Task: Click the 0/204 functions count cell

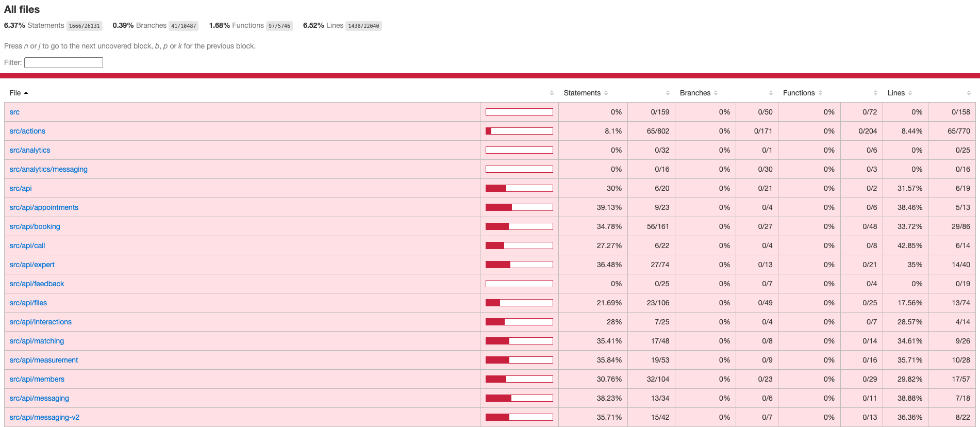Action: [861, 131]
